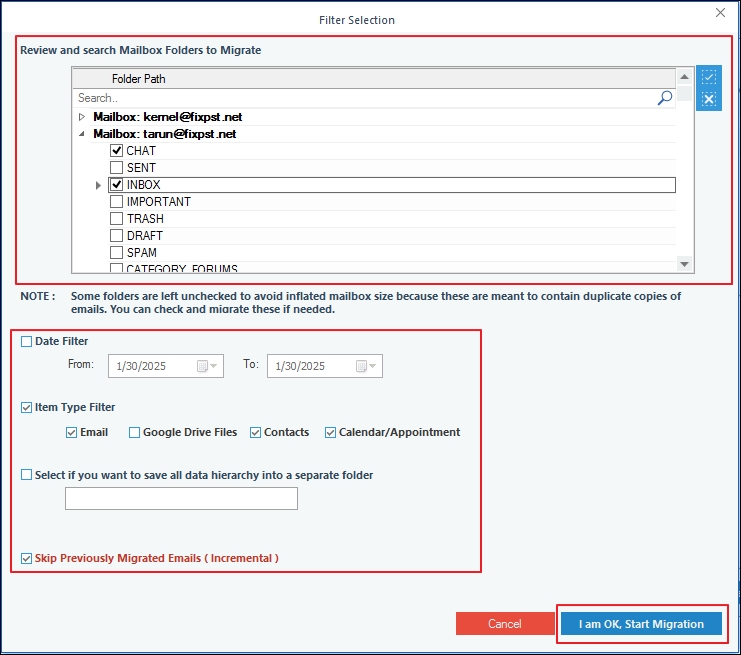Check Google Drive Files item type

click(134, 432)
